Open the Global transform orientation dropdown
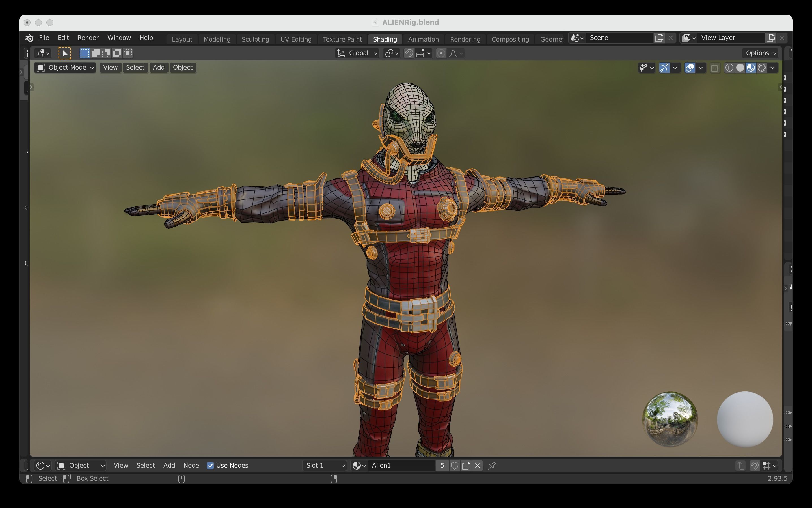812x508 pixels. (x=357, y=53)
